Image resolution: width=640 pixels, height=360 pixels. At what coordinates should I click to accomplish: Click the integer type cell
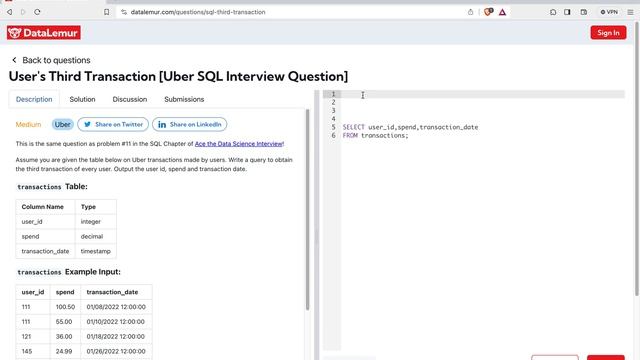pyautogui.click(x=96, y=222)
